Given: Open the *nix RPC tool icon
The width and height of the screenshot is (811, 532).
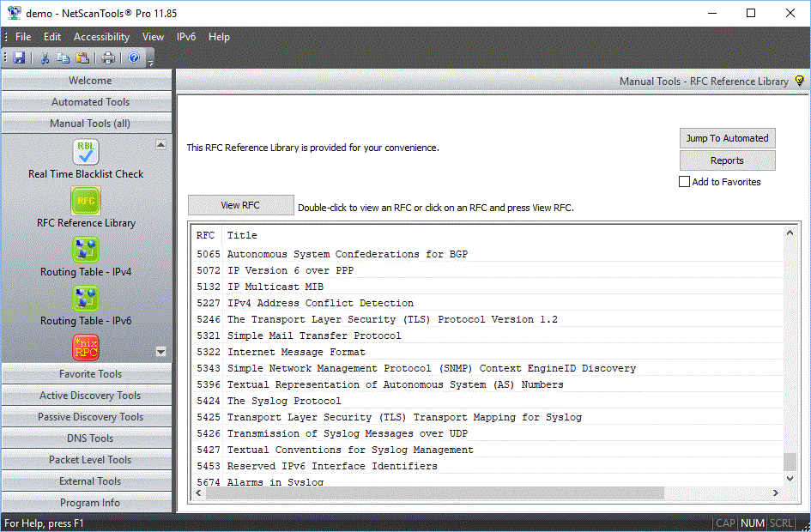Looking at the screenshot, I should pos(86,347).
